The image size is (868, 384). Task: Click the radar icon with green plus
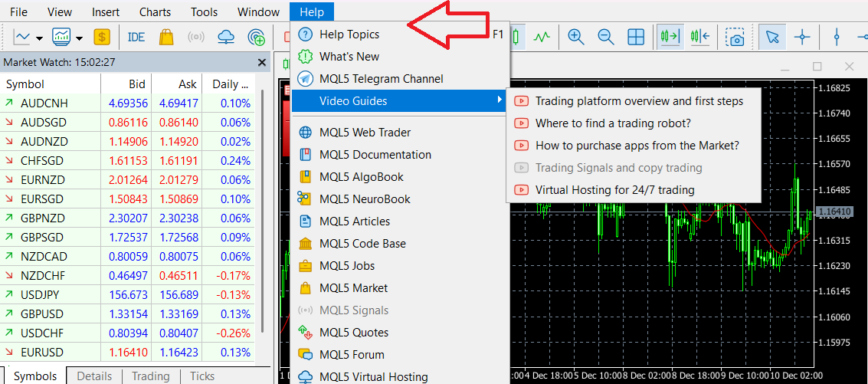point(257,37)
